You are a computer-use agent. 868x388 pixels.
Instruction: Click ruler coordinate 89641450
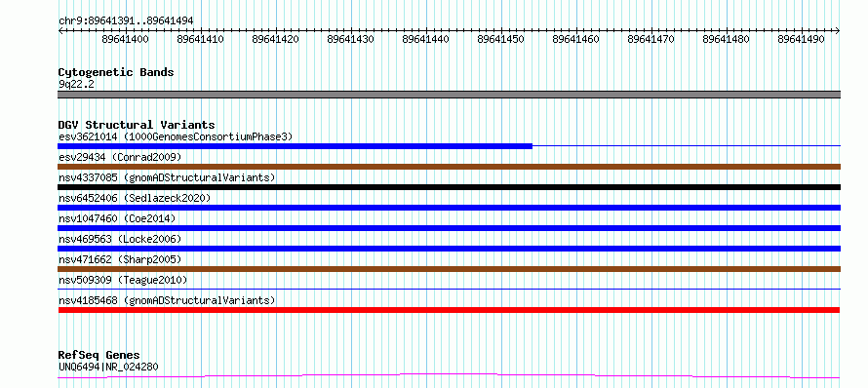501,40
